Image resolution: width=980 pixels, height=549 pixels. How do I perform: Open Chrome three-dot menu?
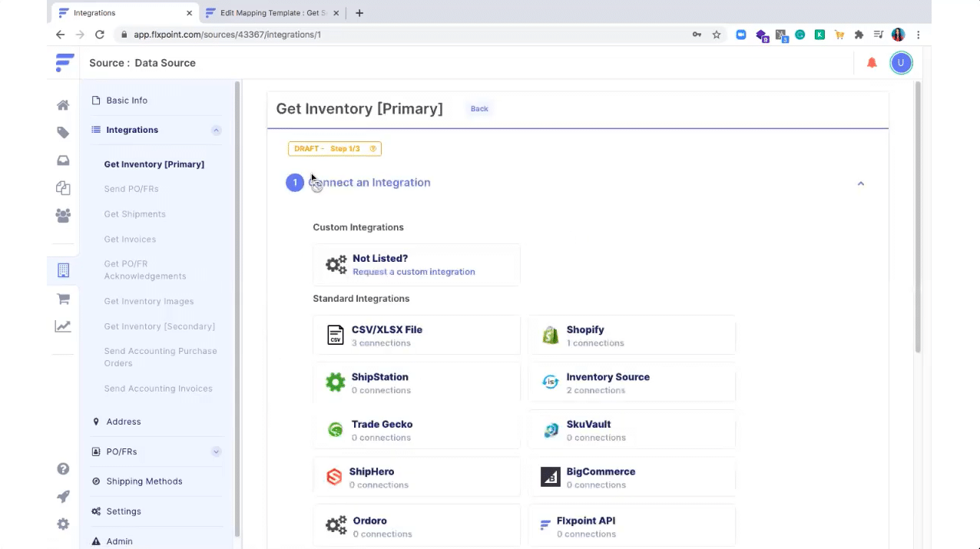[918, 35]
